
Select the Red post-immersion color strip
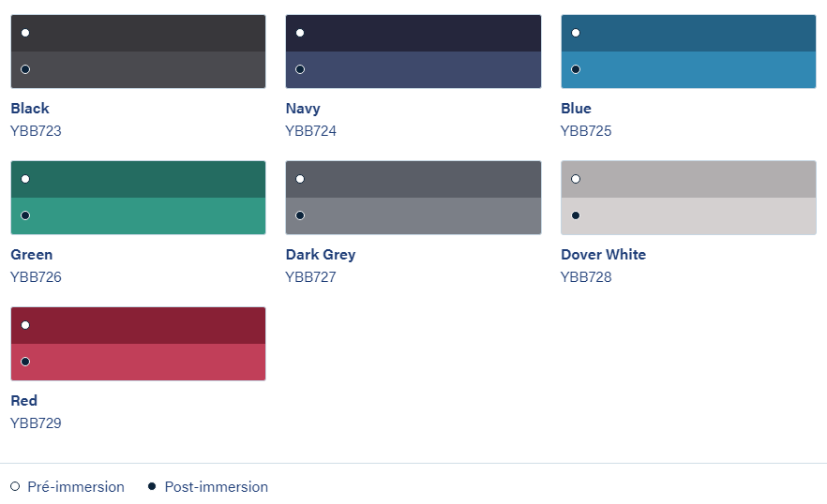click(138, 362)
